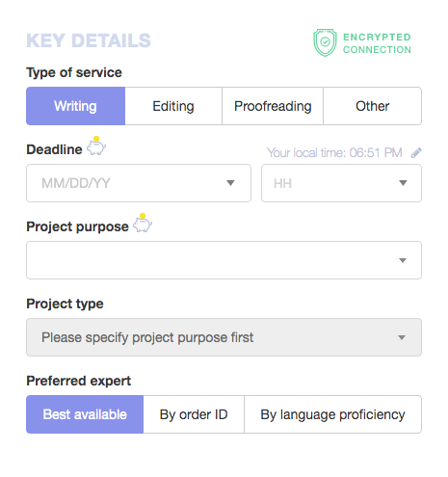Open the Project type dropdown

tap(224, 337)
